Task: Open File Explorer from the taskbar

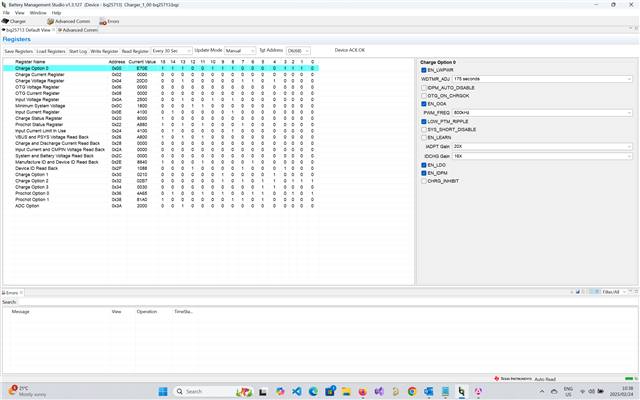Action: pos(346,391)
